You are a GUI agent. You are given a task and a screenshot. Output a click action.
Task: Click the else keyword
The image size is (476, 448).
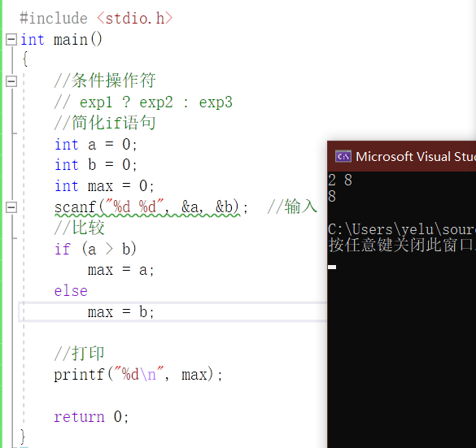[x=71, y=291]
